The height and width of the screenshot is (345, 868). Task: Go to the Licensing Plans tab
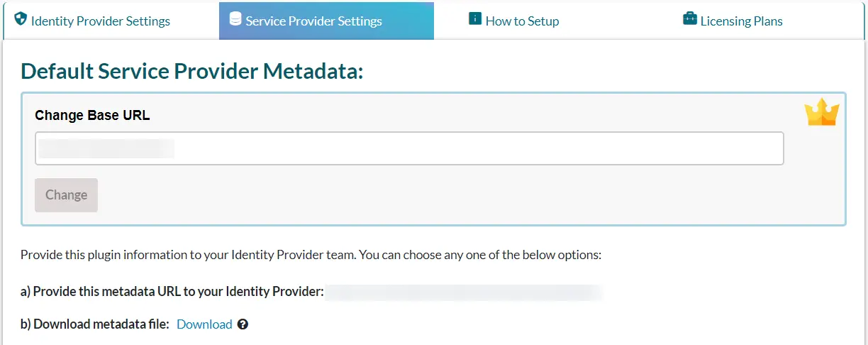tap(741, 21)
